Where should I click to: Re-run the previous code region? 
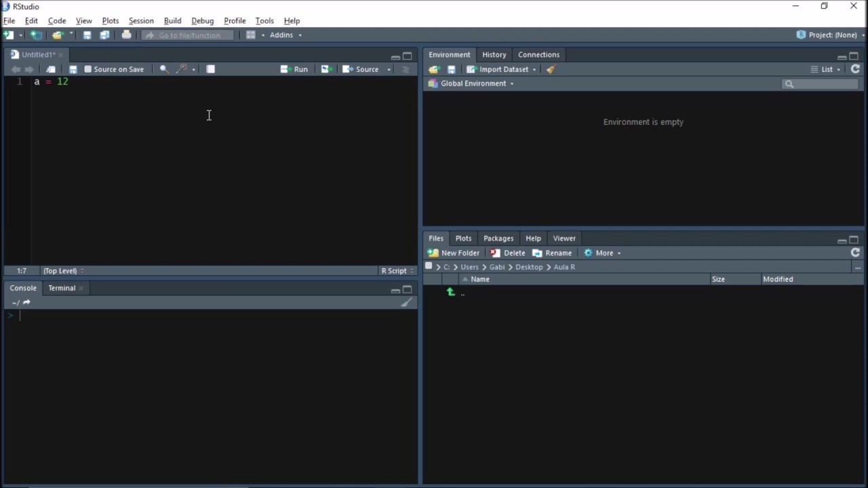tap(326, 69)
